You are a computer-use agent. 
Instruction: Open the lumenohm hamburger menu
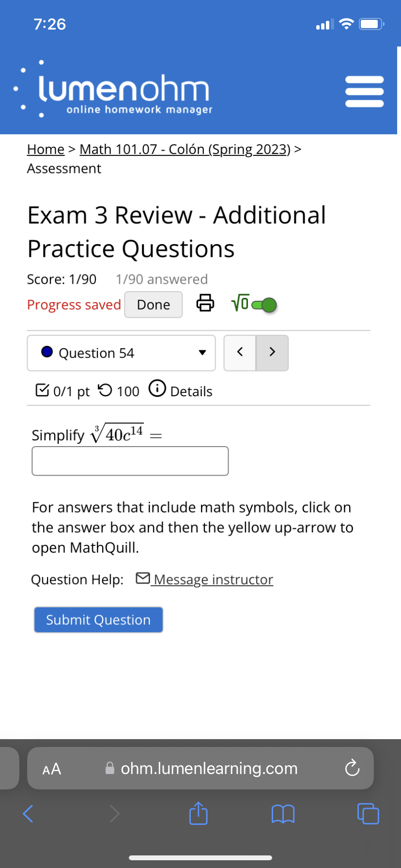364,90
